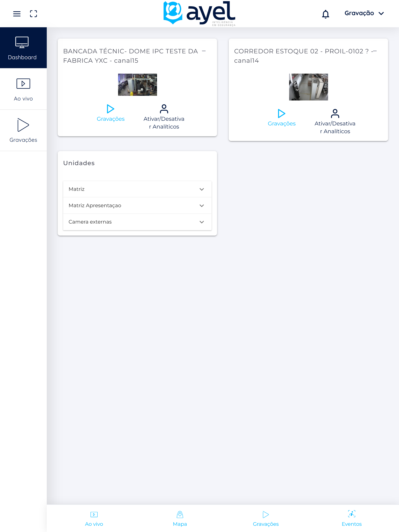
Task: Toggle analytics for the canal14 camera
Action: (335, 122)
